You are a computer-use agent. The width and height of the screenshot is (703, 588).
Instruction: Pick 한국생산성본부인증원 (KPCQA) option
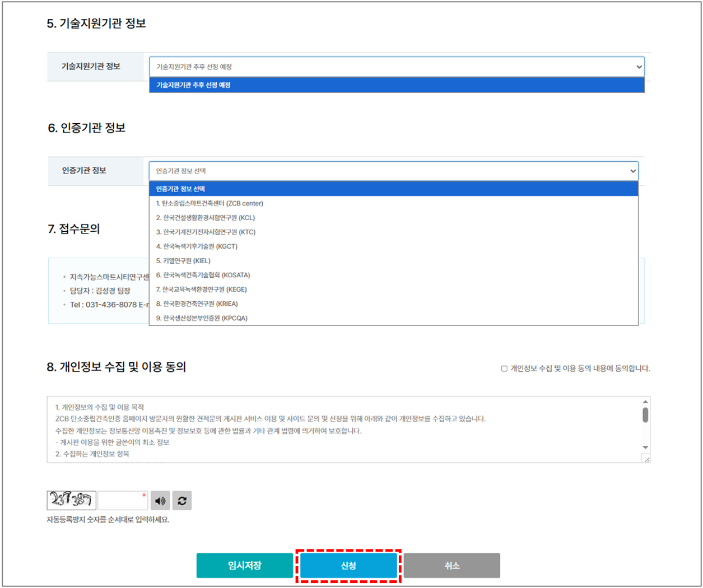(202, 318)
